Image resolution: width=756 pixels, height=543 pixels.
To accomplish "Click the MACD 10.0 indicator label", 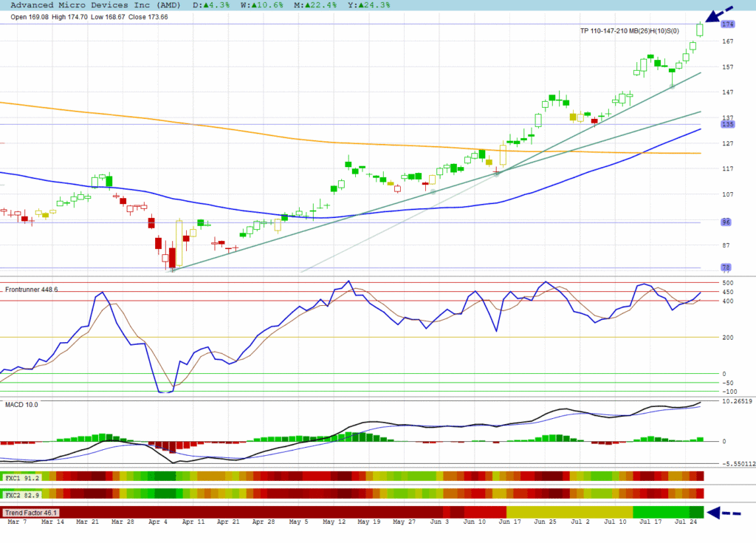I will point(21,404).
